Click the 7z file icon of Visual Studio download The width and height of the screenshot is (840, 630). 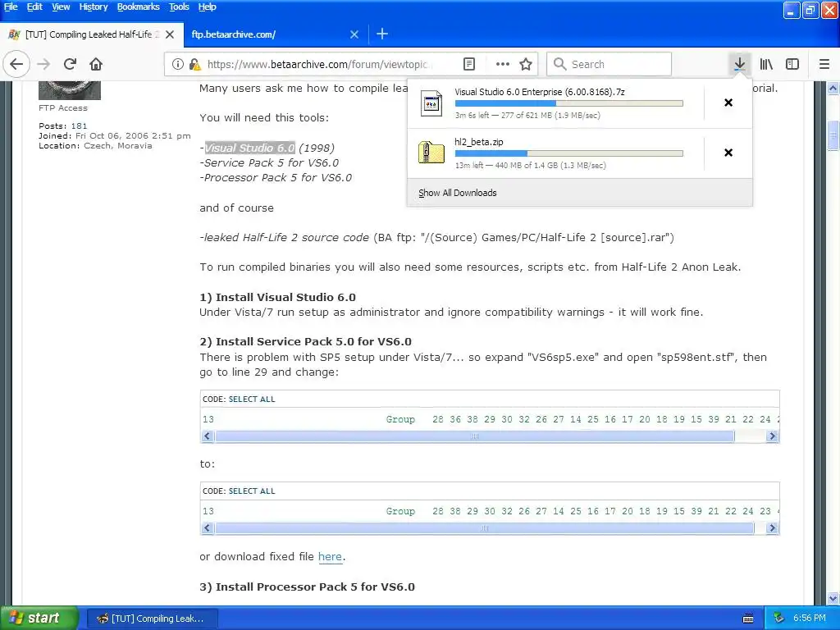pos(431,104)
